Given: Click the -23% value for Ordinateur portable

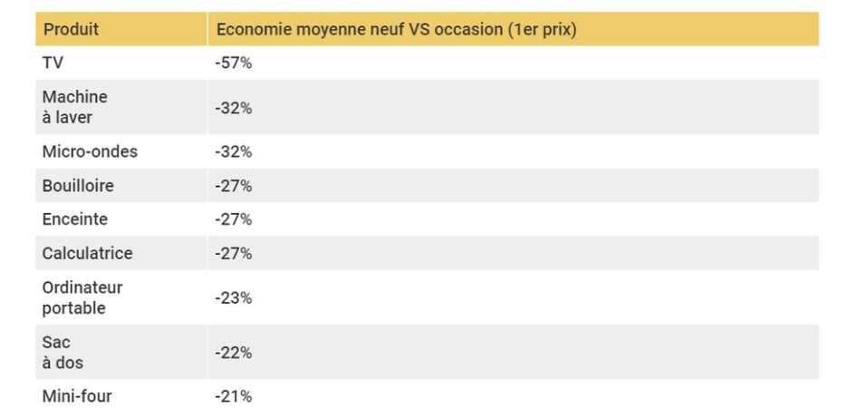Looking at the screenshot, I should click(x=233, y=297).
